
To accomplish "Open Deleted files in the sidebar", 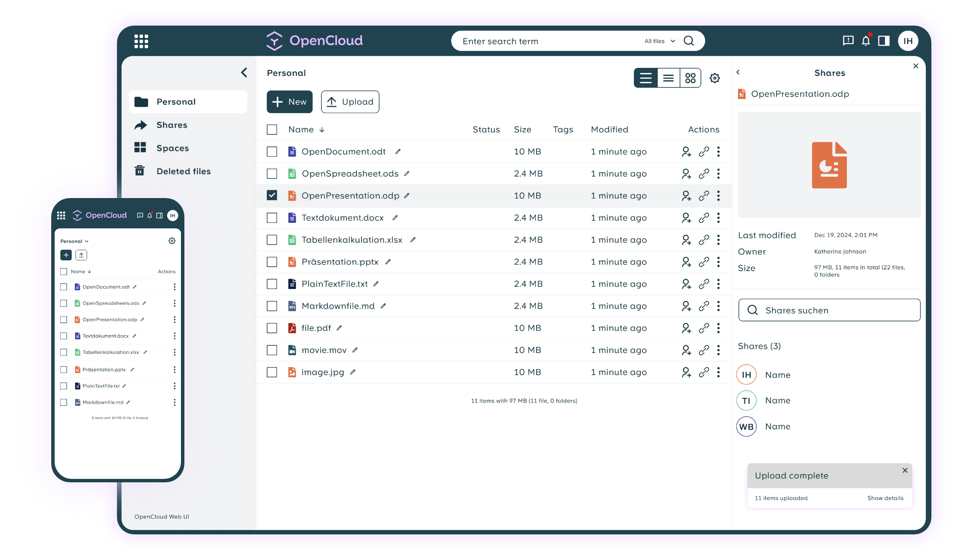I will [184, 171].
